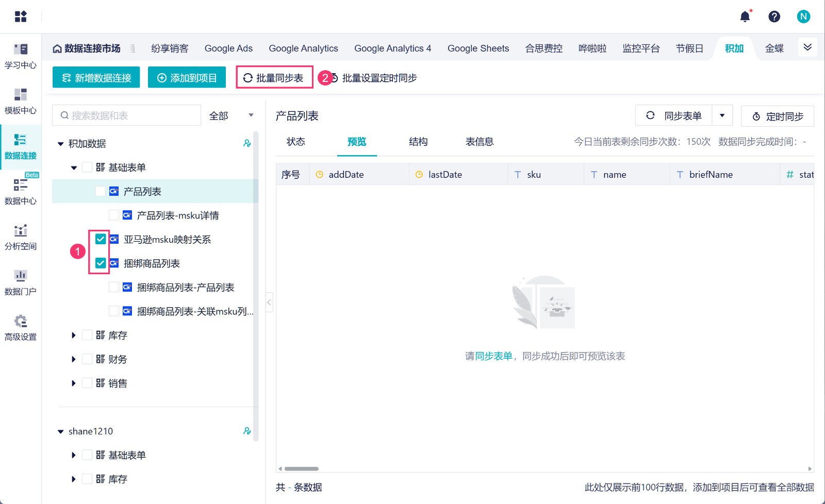Image resolution: width=825 pixels, height=504 pixels.
Task: Switch to the 表信息 tab
Action: (x=480, y=142)
